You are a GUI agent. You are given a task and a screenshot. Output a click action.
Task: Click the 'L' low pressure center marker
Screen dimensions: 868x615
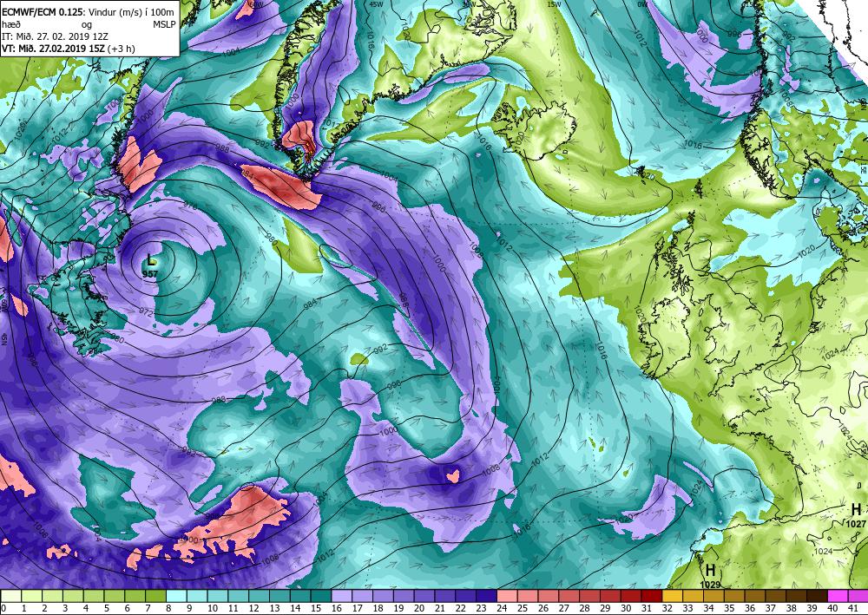tap(151, 260)
